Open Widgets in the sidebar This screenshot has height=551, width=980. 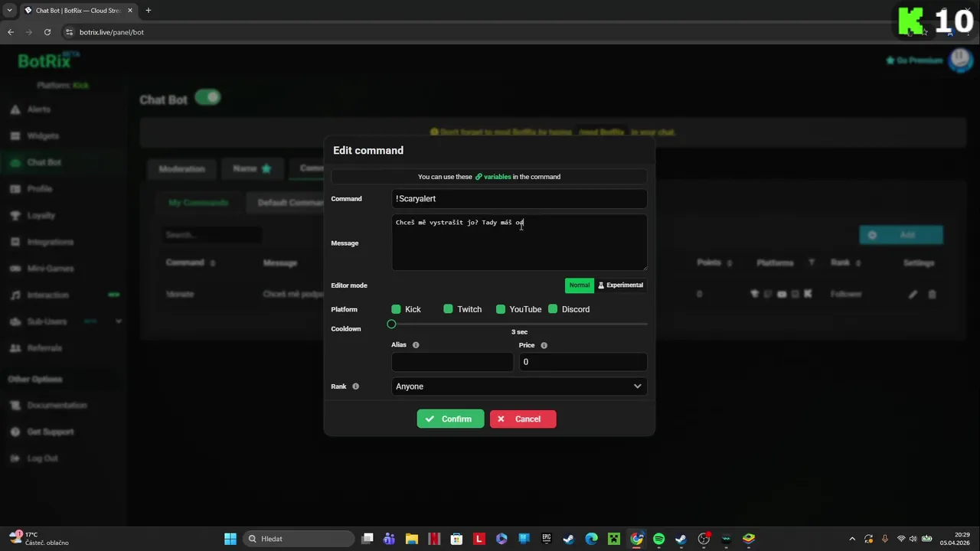(x=42, y=136)
